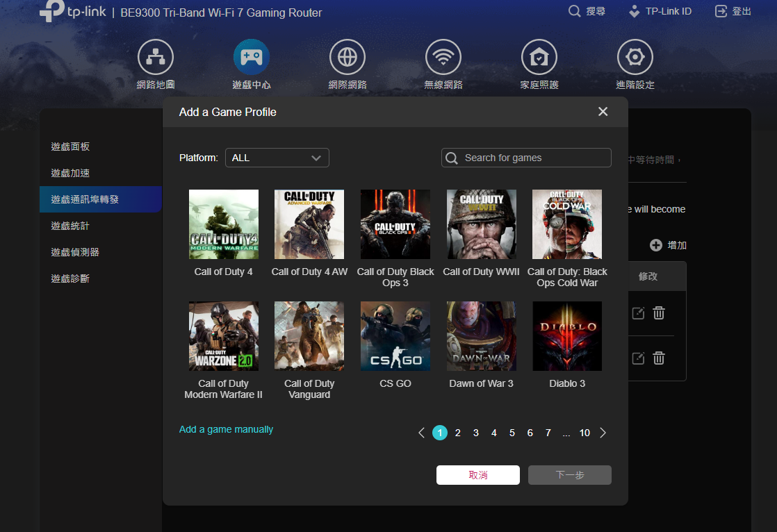777x532 pixels.
Task: Click the Search for games field
Action: (x=526, y=158)
